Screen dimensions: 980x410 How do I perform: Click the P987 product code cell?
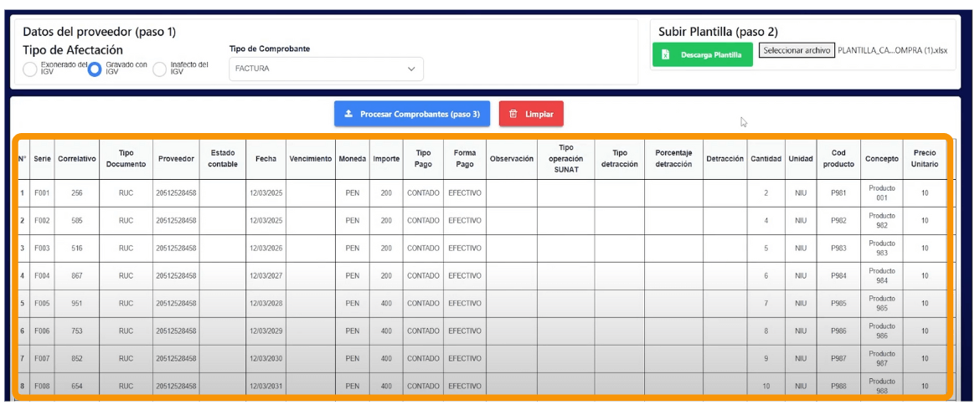click(x=838, y=359)
